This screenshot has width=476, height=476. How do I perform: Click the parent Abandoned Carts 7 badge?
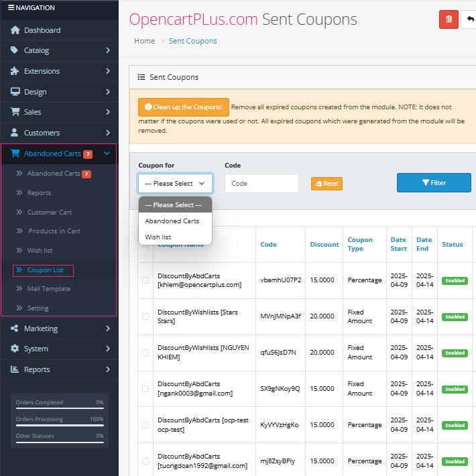pos(88,154)
